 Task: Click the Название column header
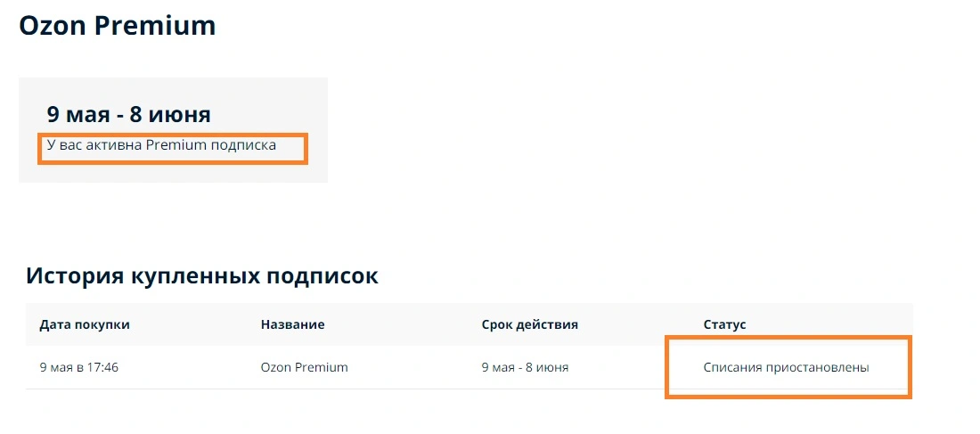pyautogui.click(x=292, y=324)
